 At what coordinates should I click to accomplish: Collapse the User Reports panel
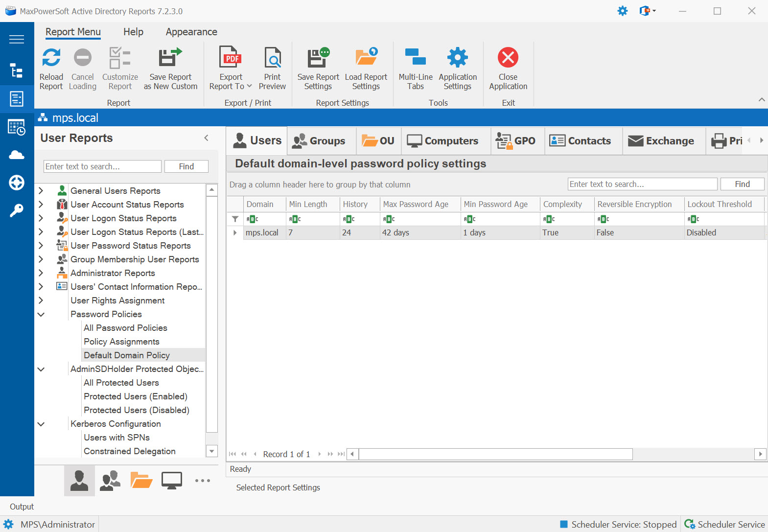coord(207,138)
